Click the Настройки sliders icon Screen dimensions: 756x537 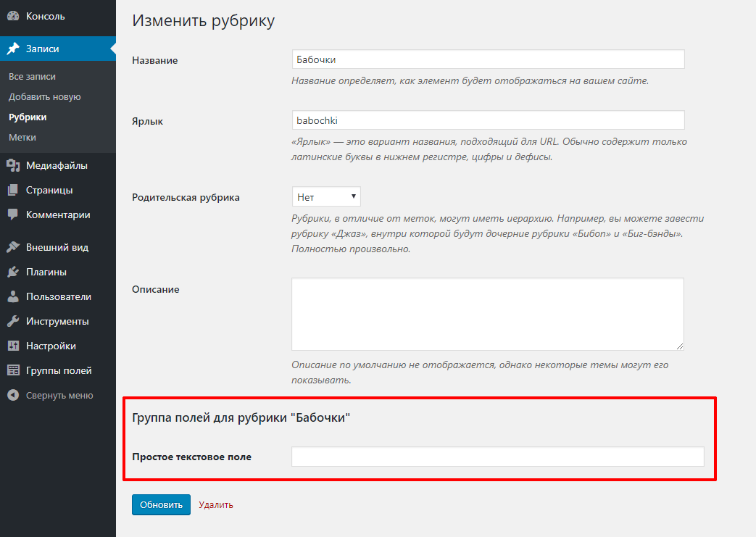click(x=13, y=346)
